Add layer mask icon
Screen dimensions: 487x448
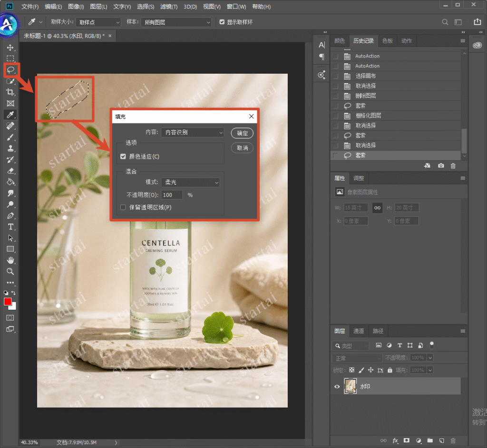tap(407, 440)
